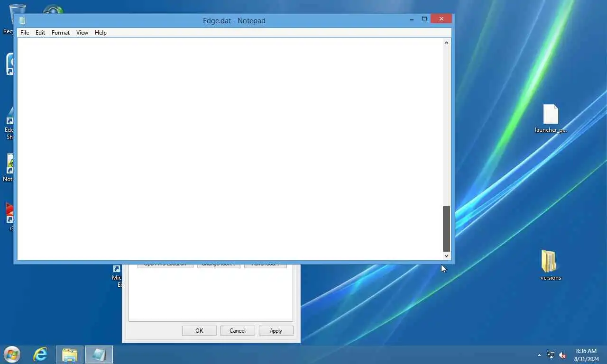Select the Notepad taskbar button
Screen dimensions: 607x364
click(99, 355)
